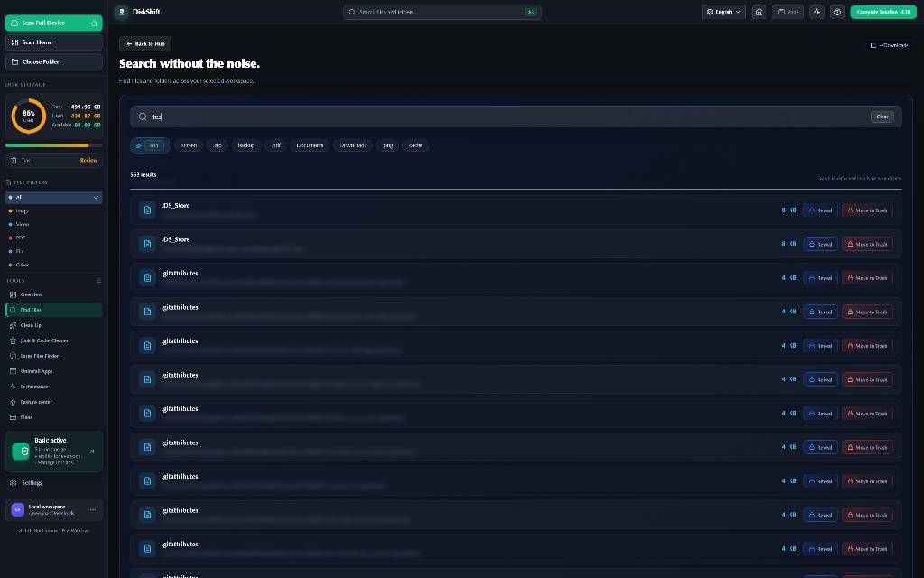Clear the search query
Viewport: 924px width, 578px height.
tap(882, 117)
